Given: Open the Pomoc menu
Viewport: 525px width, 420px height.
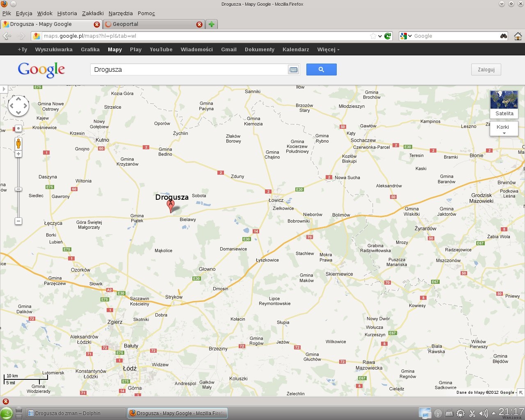Looking at the screenshot, I should 146,13.
